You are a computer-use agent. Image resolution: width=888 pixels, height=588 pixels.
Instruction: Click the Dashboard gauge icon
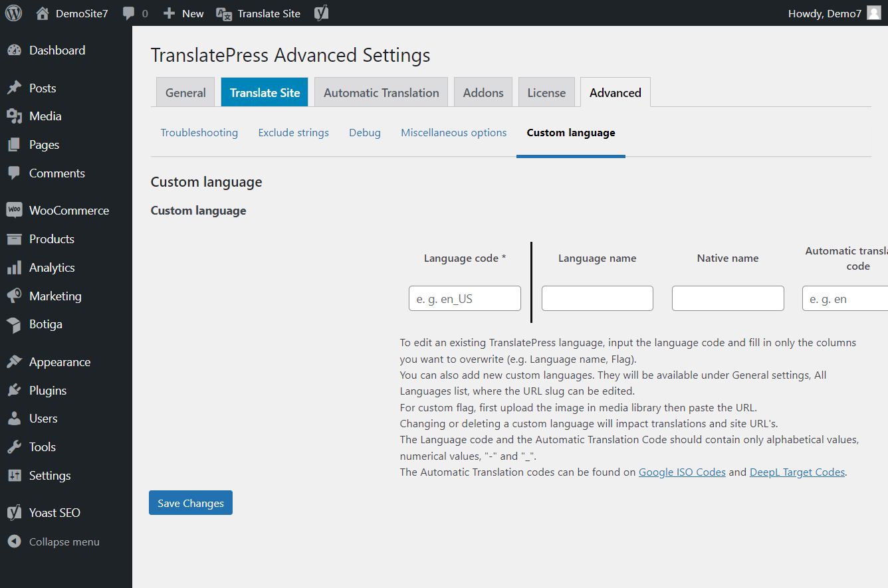[x=14, y=50]
